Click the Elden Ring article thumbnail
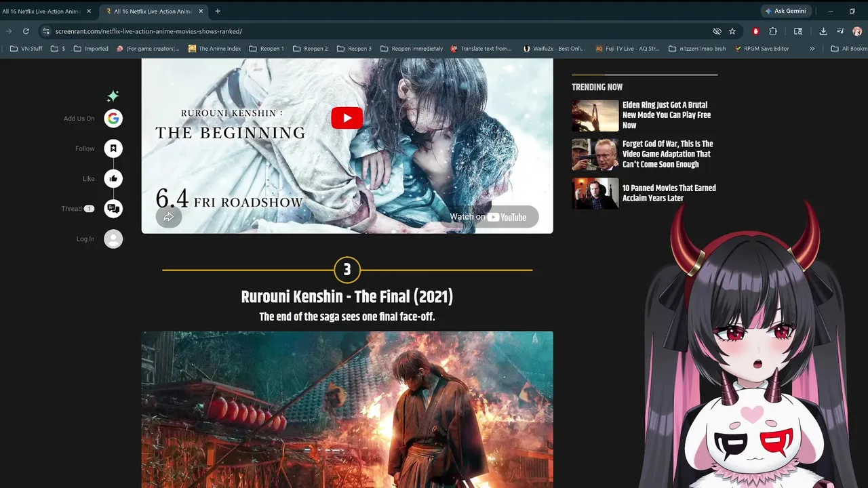Image resolution: width=868 pixels, height=488 pixels. point(595,115)
